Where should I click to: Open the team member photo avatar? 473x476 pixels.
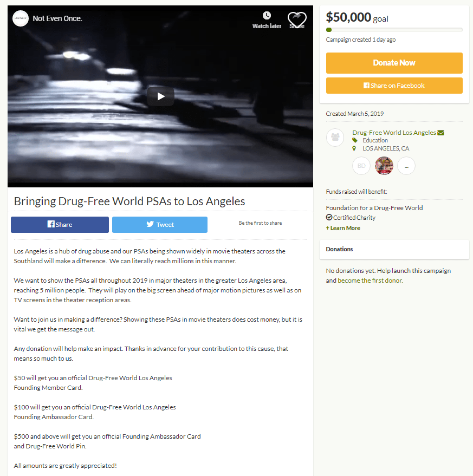point(384,166)
